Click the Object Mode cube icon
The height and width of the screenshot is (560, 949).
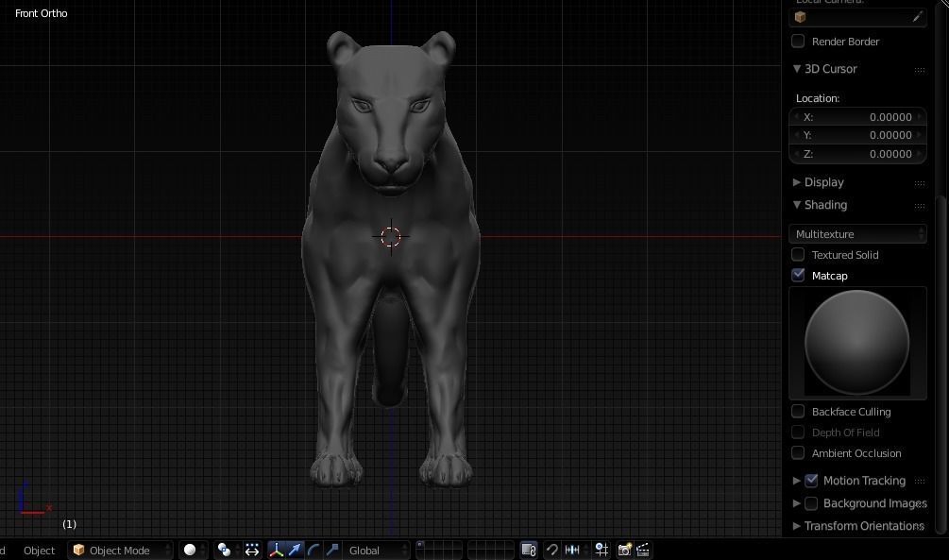pyautogui.click(x=78, y=550)
